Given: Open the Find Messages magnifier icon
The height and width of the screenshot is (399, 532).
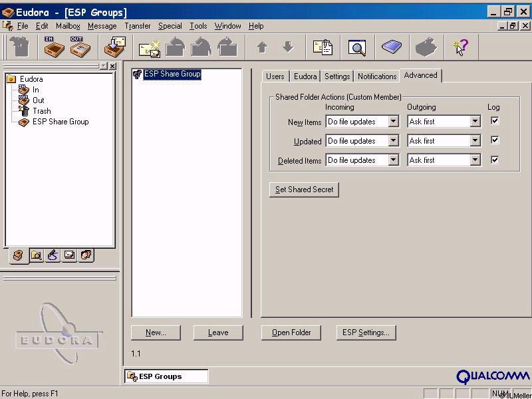Looking at the screenshot, I should click(357, 47).
